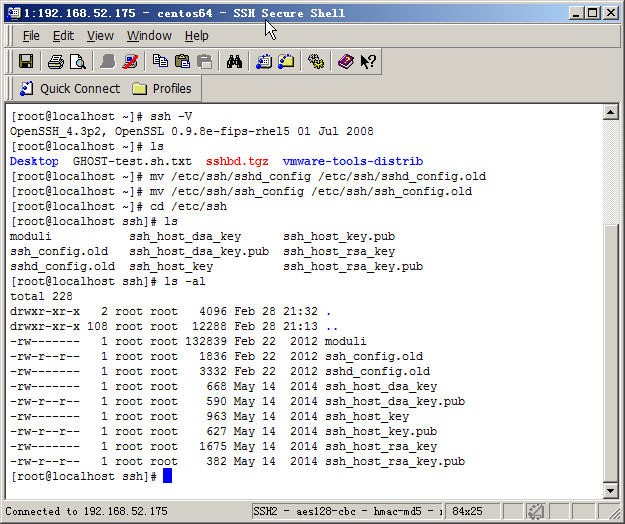Click the SSH app icon in the title bar
Viewport: 625px width, 524px height.
point(14,13)
